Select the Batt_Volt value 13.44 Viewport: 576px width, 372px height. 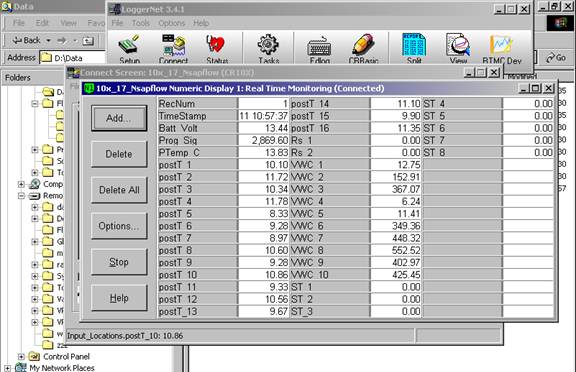(x=264, y=128)
